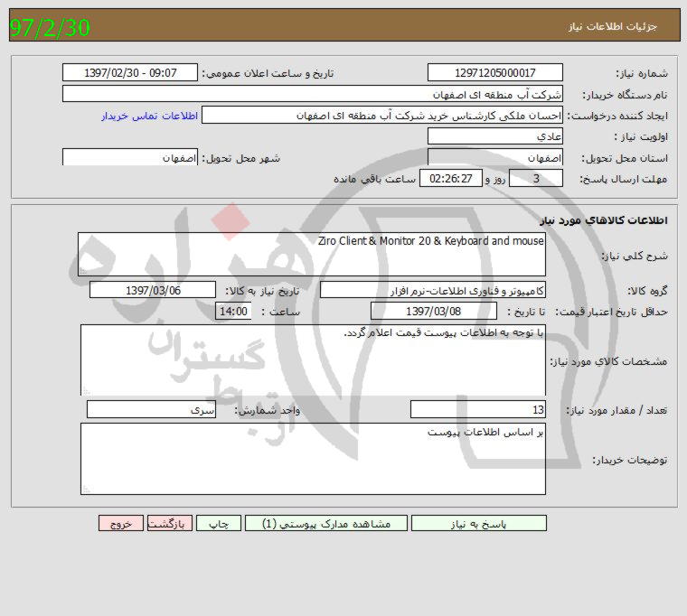Click the گروه کالا field
The width and height of the screenshot is (687, 616).
point(433,290)
